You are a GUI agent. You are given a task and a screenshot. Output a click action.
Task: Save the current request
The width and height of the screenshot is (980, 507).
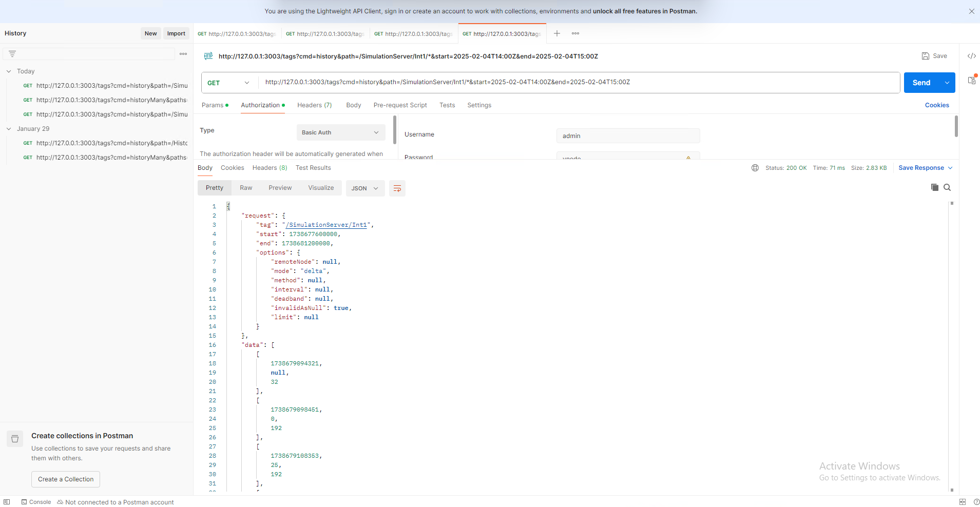point(934,56)
